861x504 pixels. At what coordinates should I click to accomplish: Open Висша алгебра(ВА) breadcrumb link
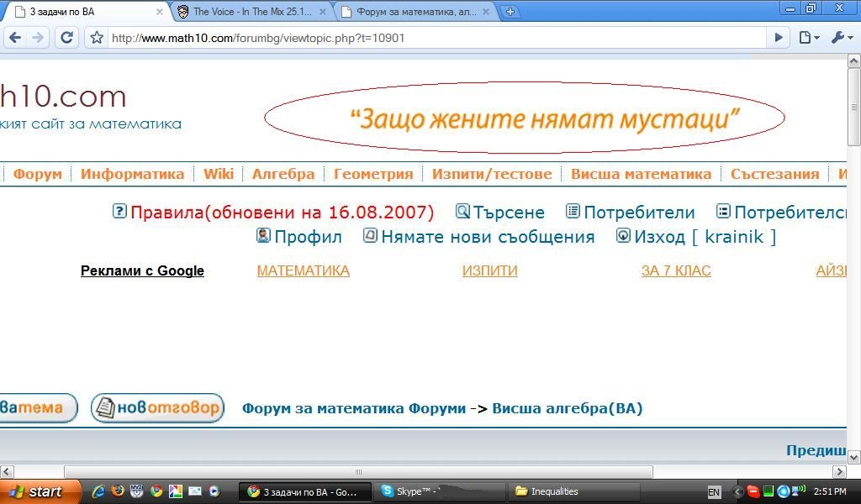coord(568,408)
